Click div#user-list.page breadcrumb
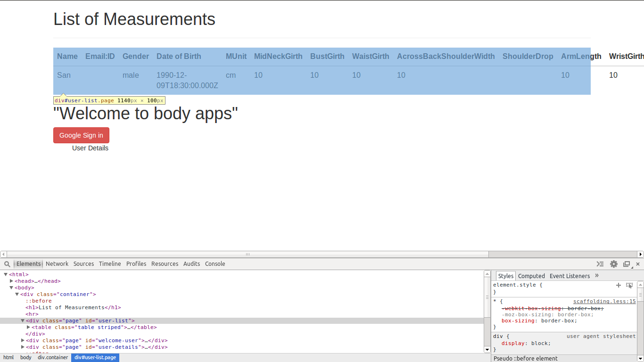This screenshot has width=644, height=362. coord(95,358)
